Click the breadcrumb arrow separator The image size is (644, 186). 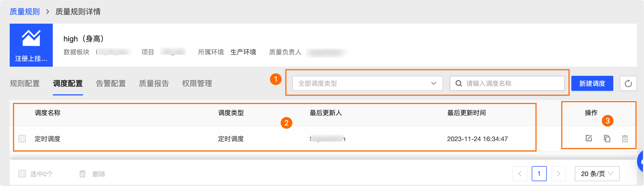[48, 12]
